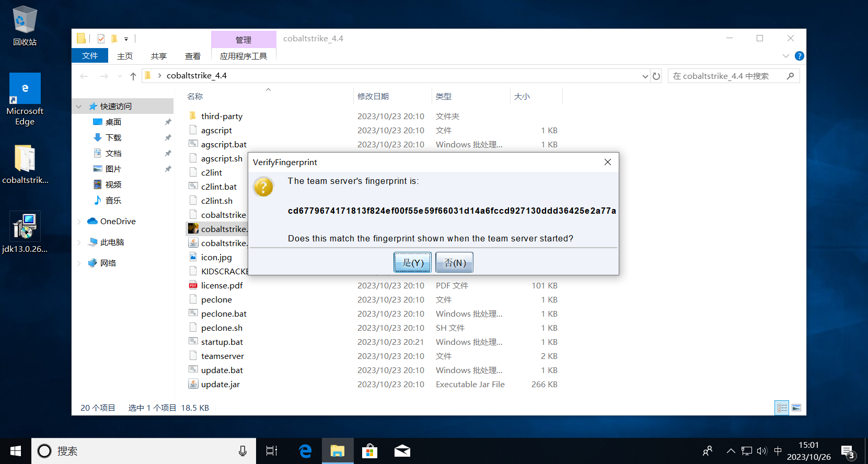Select the update.jar file

[221, 385]
